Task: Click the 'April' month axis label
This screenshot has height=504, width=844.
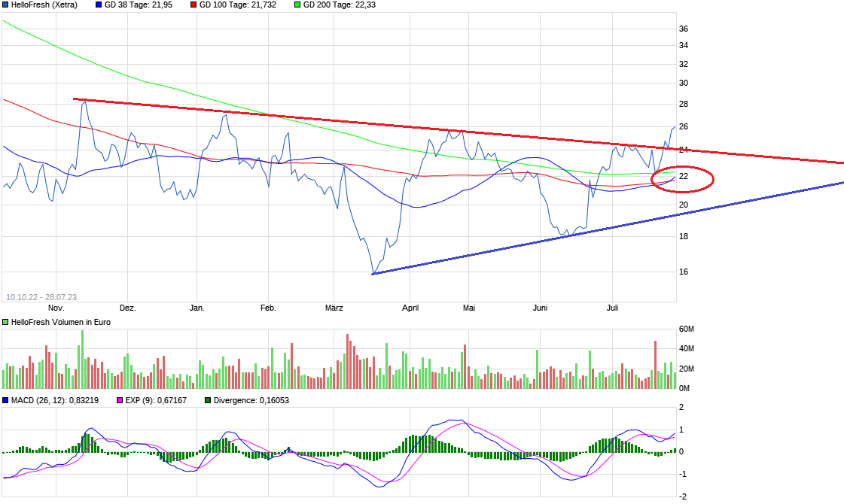Action: coord(410,308)
